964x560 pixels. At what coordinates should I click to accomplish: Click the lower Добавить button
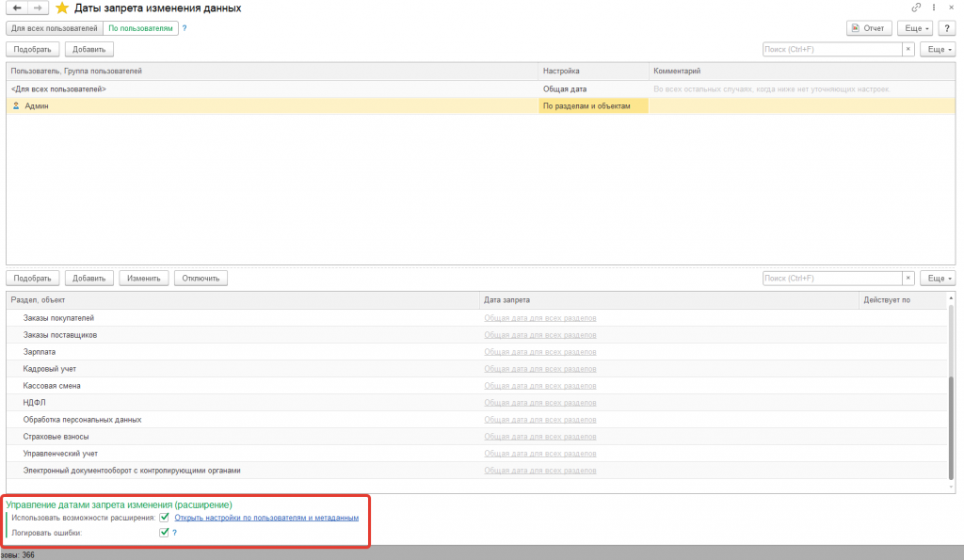click(89, 279)
